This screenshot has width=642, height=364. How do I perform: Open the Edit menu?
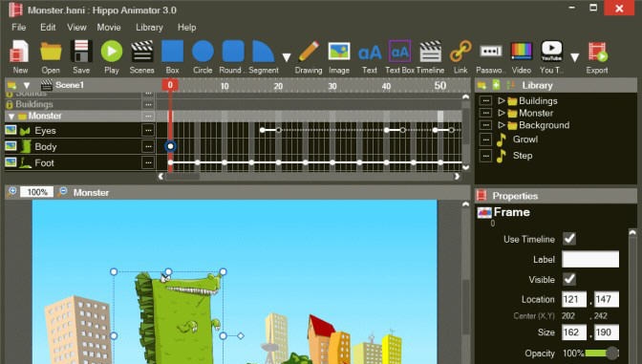click(x=48, y=28)
